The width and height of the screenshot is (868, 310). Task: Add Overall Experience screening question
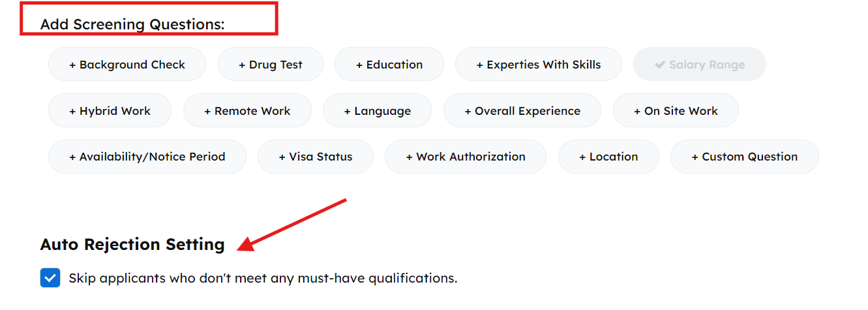(522, 111)
